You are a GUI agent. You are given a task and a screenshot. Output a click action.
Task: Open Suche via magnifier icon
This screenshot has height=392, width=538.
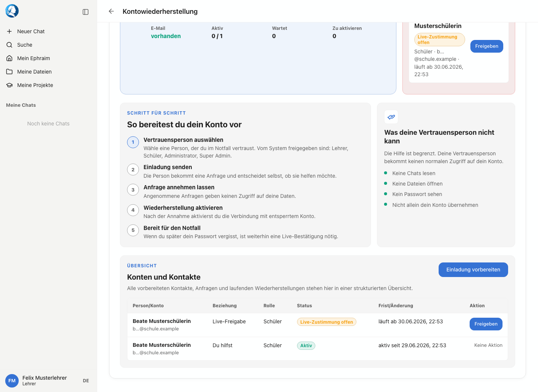[x=9, y=45]
